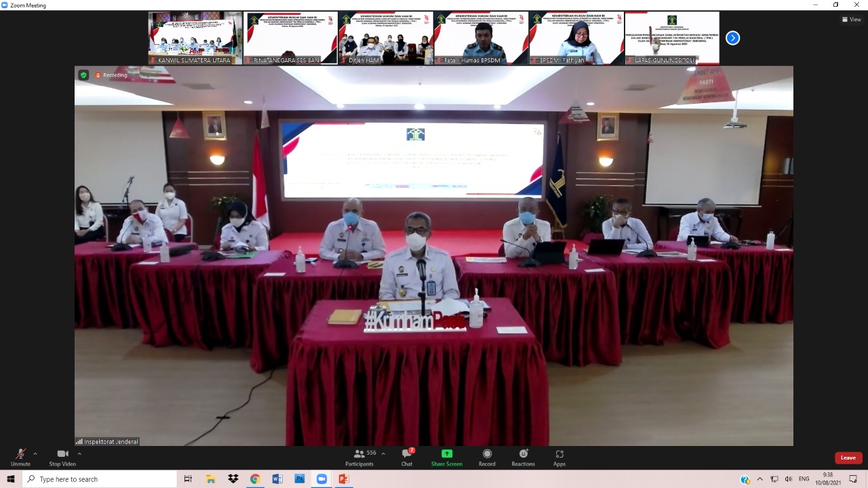Start Share Screen
The height and width of the screenshot is (488, 868).
(446, 457)
